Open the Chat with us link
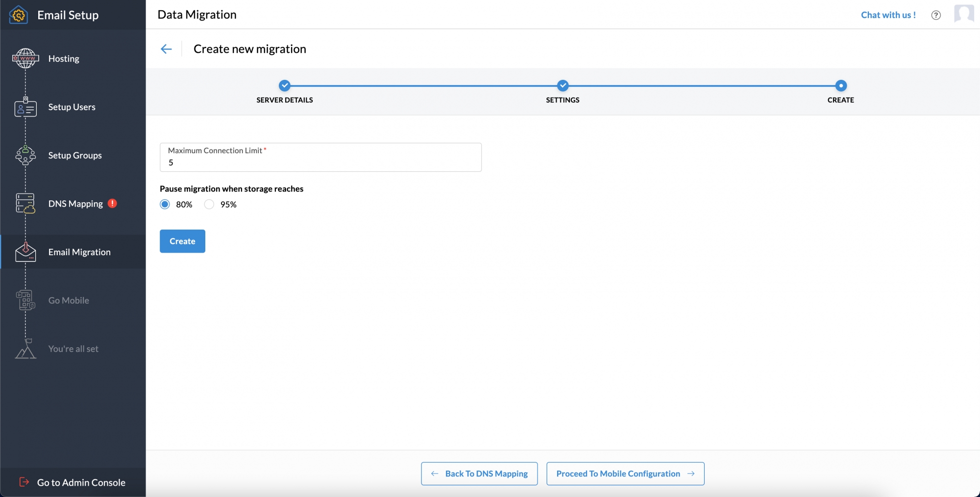The image size is (980, 497). point(888,15)
